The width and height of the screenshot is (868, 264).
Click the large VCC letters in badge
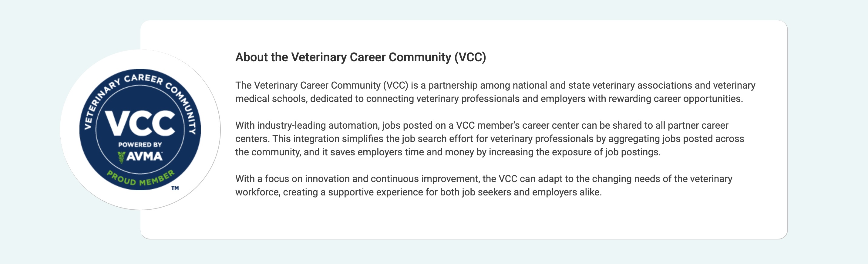[140, 123]
